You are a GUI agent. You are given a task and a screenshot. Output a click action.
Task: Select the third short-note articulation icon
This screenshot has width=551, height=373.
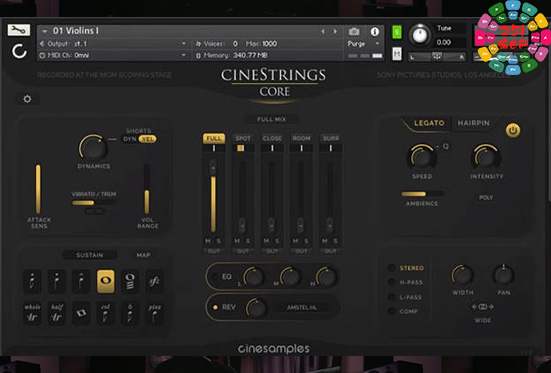[x=81, y=281]
